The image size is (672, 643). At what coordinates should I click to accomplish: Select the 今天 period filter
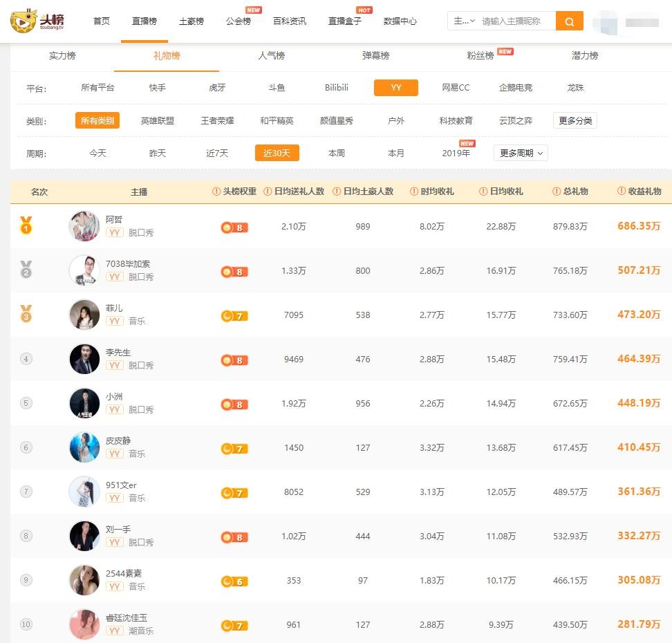pyautogui.click(x=97, y=153)
